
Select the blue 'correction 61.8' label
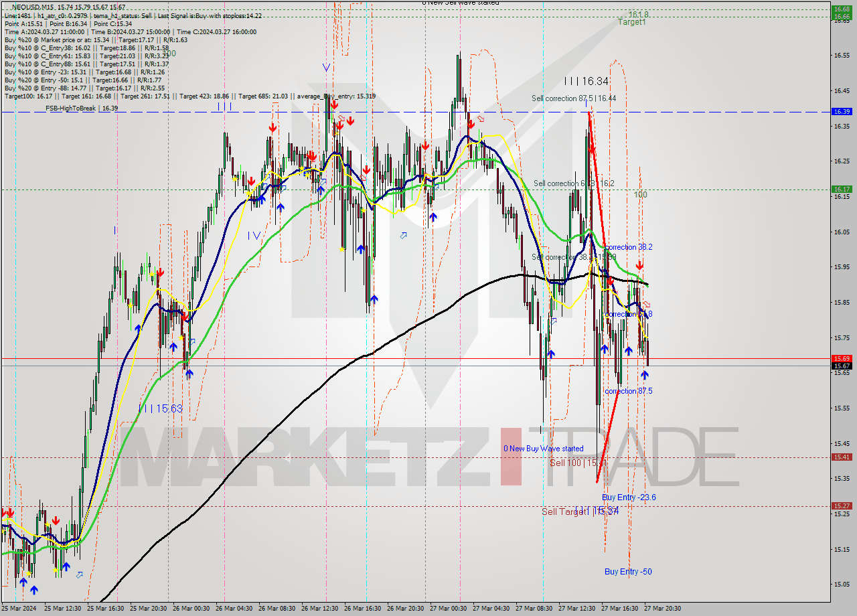(x=628, y=314)
